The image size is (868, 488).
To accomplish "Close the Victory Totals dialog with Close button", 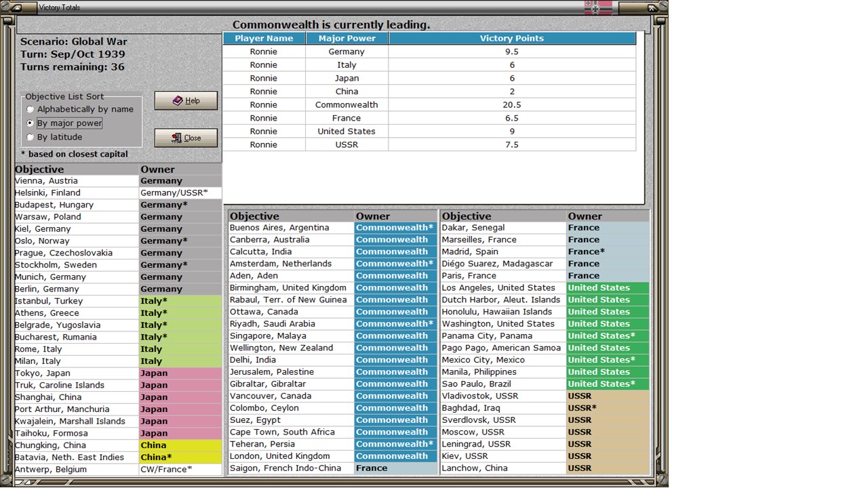I will click(186, 138).
